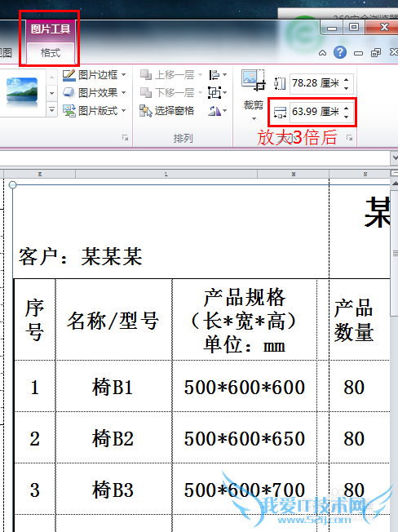Open the Group objects dropdown icon
The height and width of the screenshot is (532, 398).
[x=218, y=92]
